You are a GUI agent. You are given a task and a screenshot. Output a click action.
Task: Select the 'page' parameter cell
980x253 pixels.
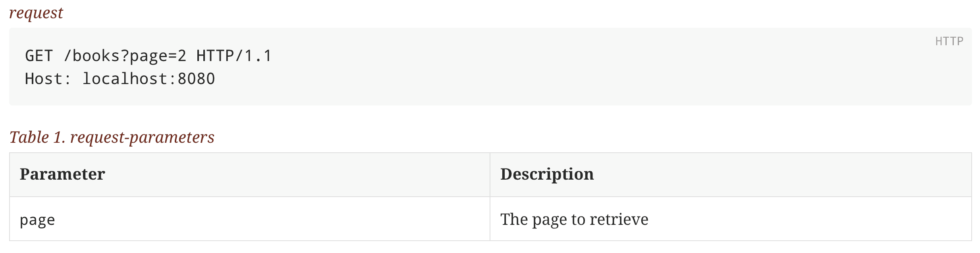250,219
